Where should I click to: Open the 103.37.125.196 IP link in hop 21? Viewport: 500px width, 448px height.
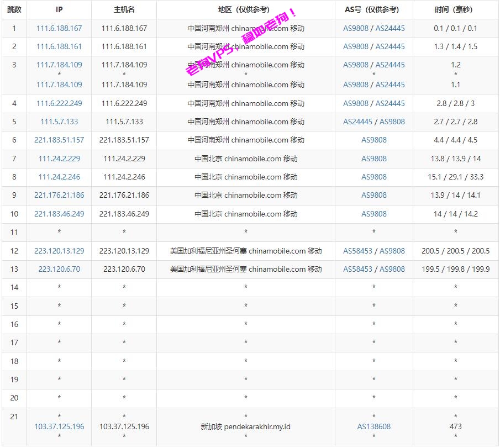click(59, 426)
